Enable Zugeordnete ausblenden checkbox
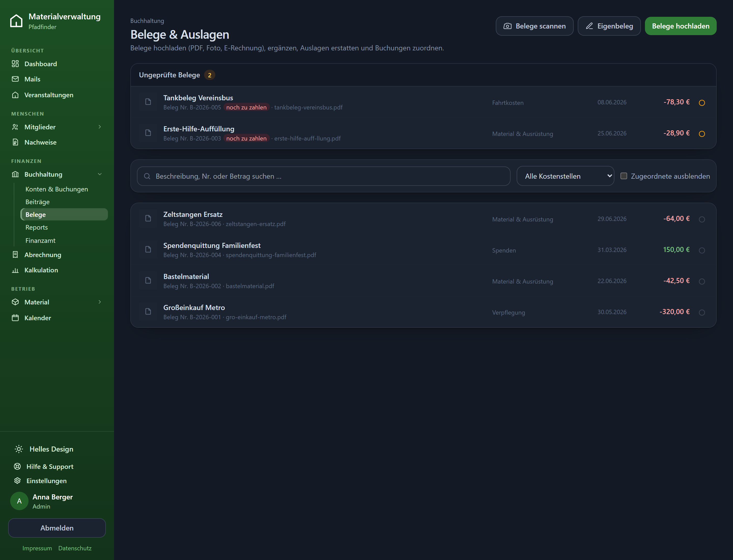The width and height of the screenshot is (733, 560). [624, 176]
